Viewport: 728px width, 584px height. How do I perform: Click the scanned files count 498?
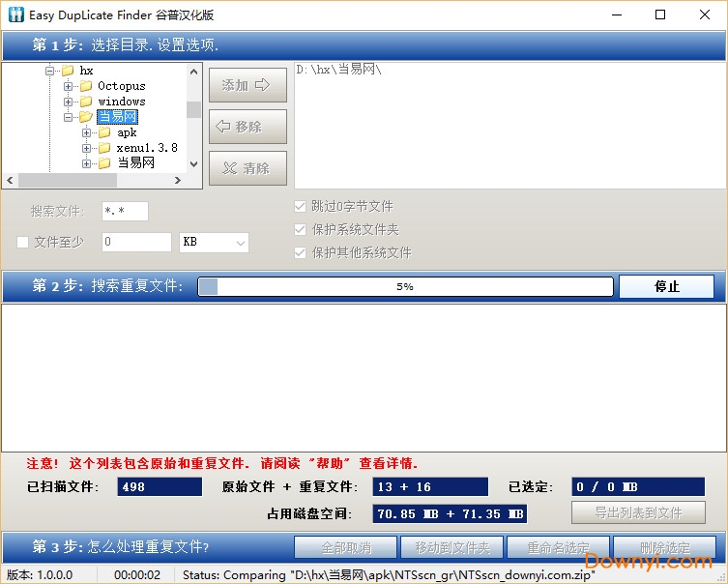pyautogui.click(x=160, y=486)
